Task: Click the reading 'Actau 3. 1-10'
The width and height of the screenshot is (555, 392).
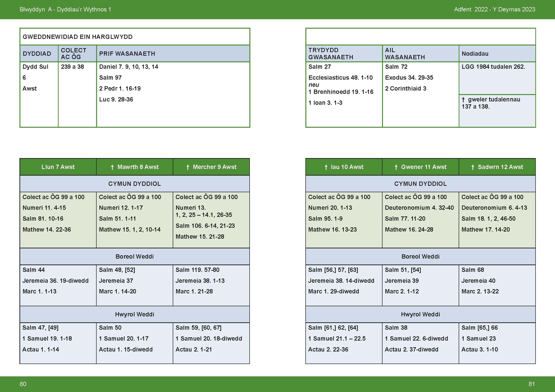Action: click(x=480, y=349)
